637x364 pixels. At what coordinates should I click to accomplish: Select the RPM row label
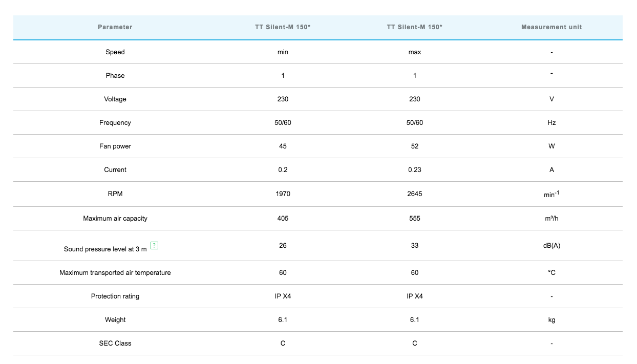click(x=115, y=194)
